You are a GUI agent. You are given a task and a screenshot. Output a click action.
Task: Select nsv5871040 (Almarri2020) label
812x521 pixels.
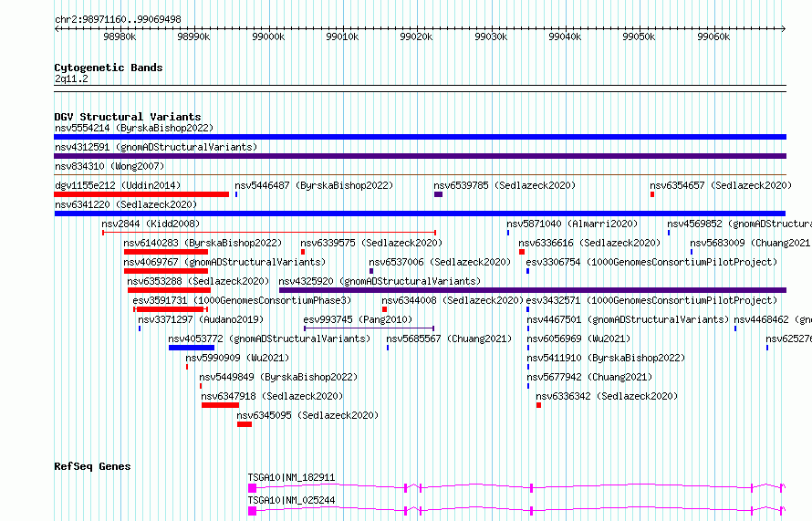[x=572, y=224]
